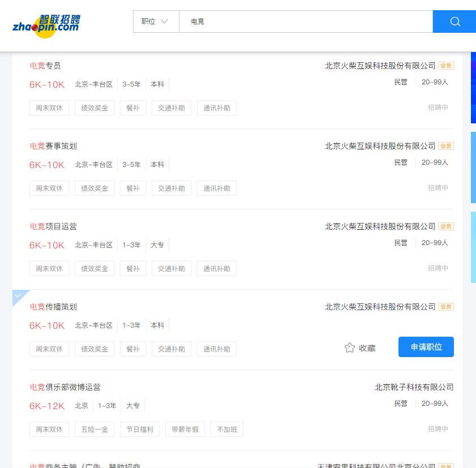The image size is (476, 468).
Task: Click the 会员 badge beside 电竞专员 company
Action: [446, 66]
